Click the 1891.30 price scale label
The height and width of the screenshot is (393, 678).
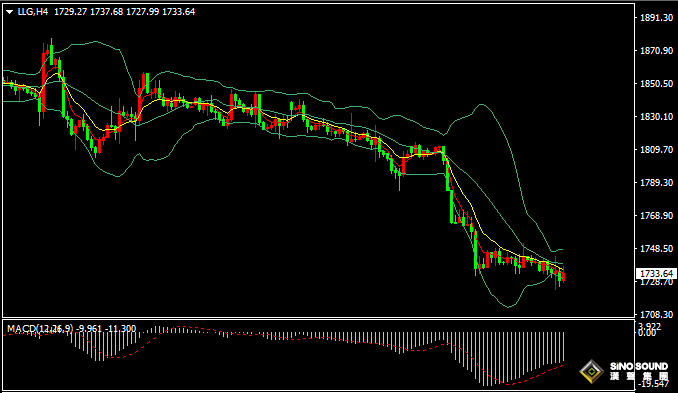tap(656, 18)
